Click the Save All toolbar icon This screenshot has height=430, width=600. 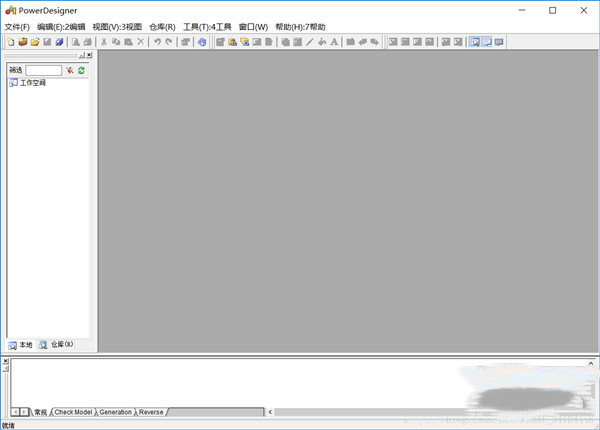click(59, 42)
